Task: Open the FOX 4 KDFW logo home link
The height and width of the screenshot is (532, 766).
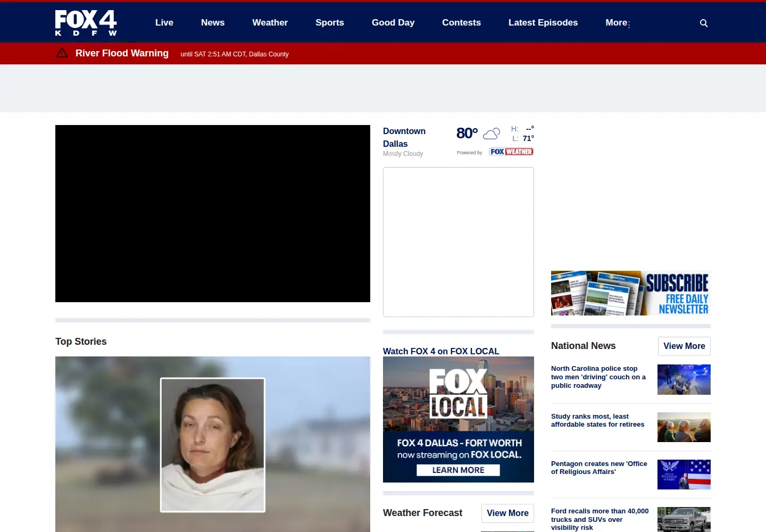Action: coord(86,23)
